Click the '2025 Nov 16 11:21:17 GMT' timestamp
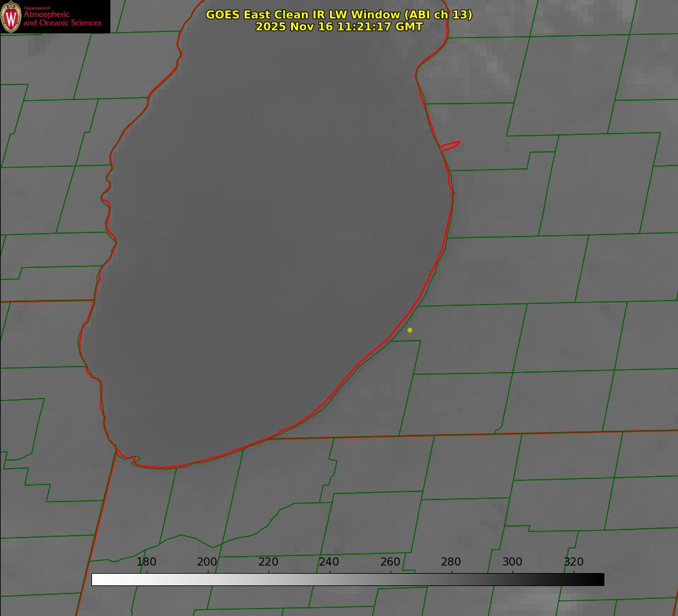The width and height of the screenshot is (678, 616). pyautogui.click(x=339, y=27)
